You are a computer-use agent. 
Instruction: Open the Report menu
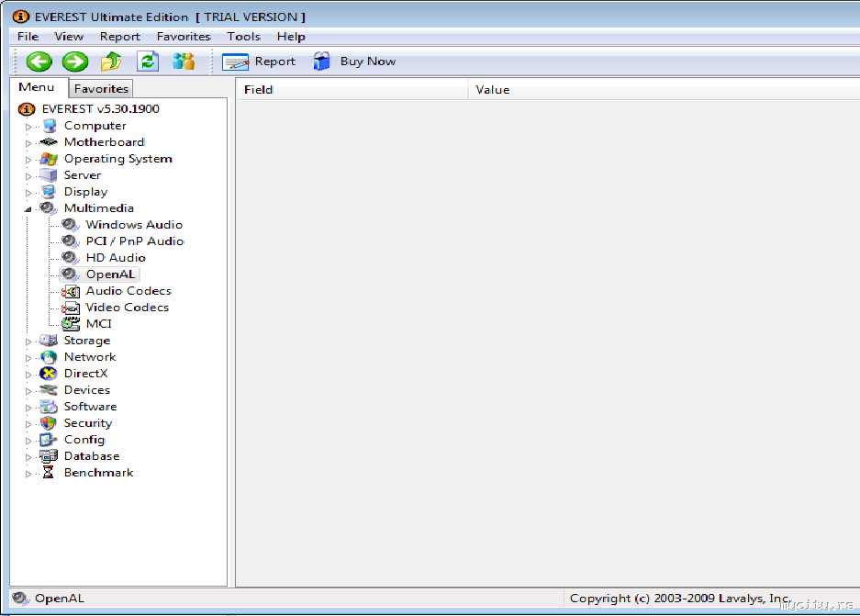click(x=119, y=36)
